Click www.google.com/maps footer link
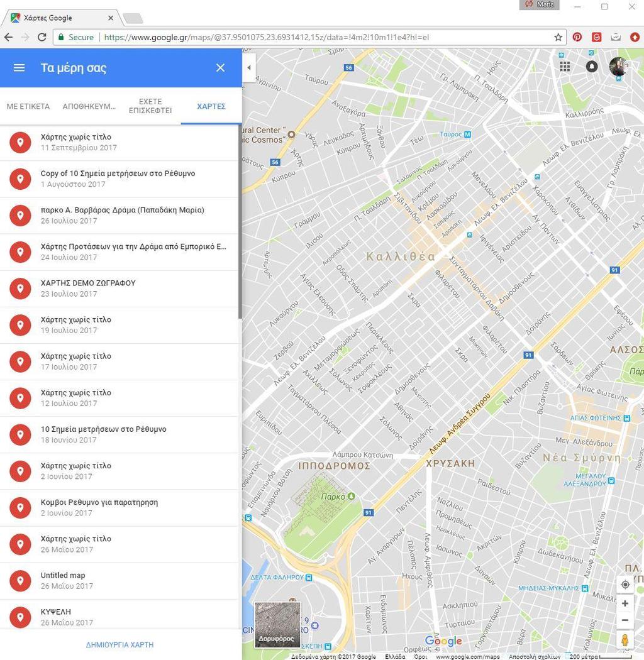644x660 pixels. click(x=468, y=656)
